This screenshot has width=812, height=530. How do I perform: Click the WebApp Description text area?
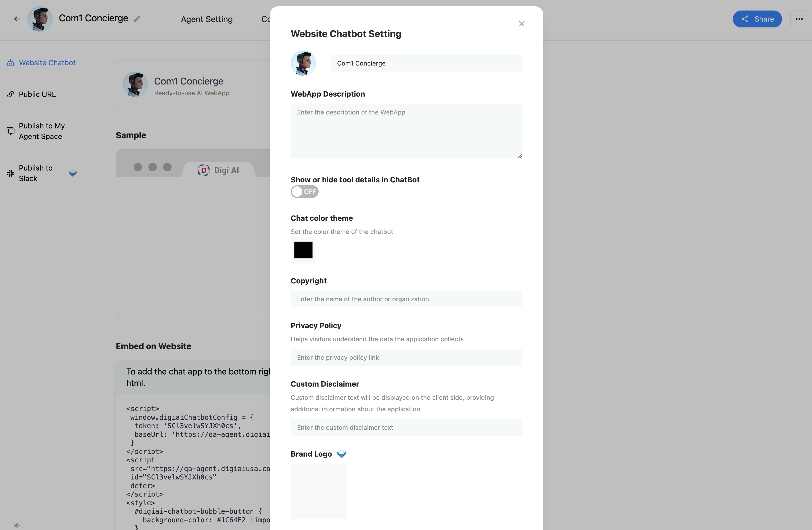point(406,131)
